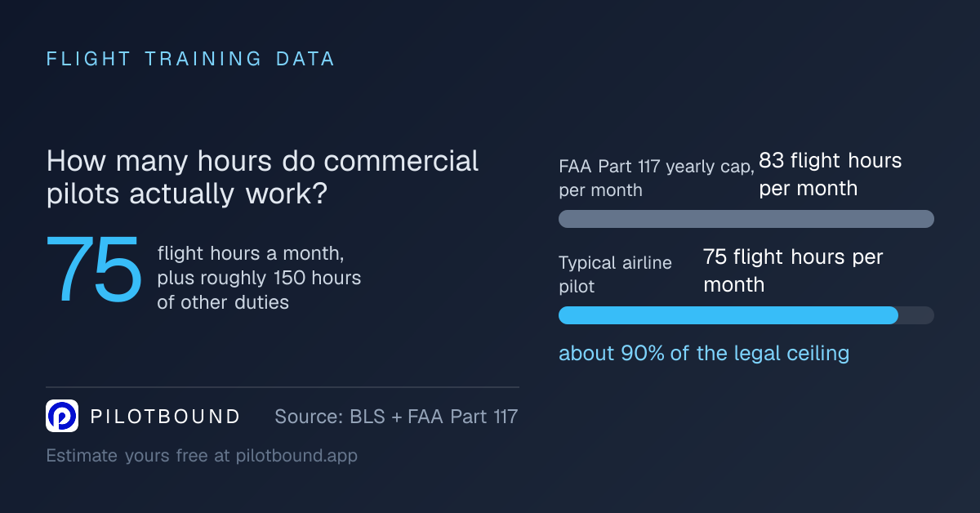Click the phrase 'of other duties'
This screenshot has height=513, width=980.
coord(223,302)
